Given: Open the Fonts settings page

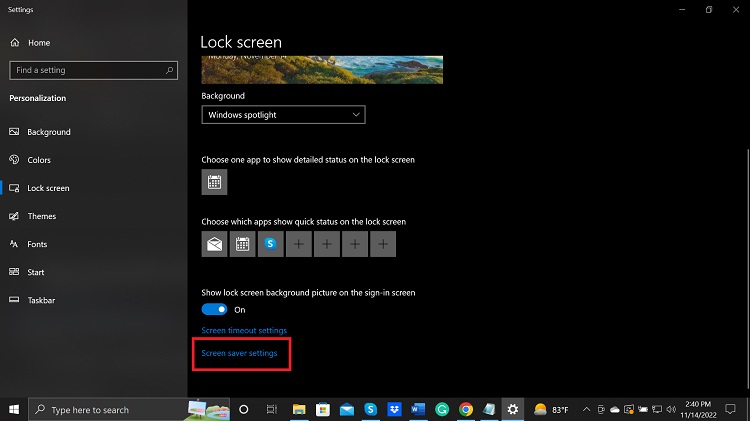Looking at the screenshot, I should click(x=37, y=244).
